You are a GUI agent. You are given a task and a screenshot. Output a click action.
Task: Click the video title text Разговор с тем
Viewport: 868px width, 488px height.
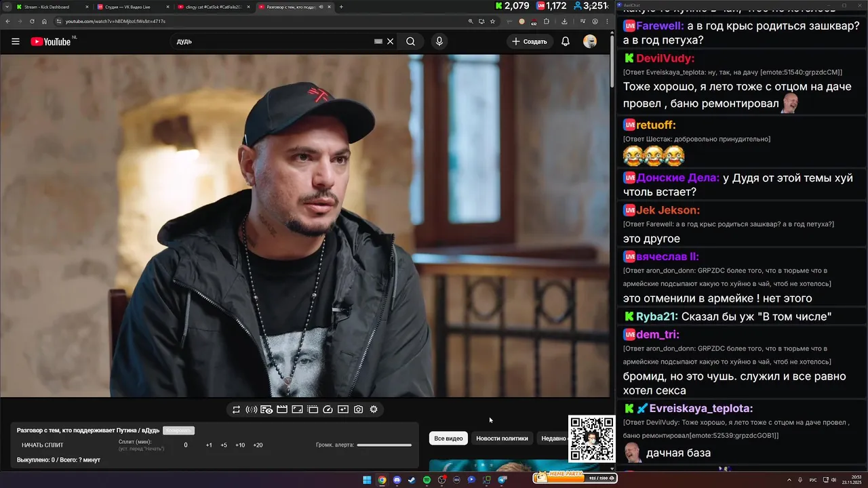click(x=88, y=430)
